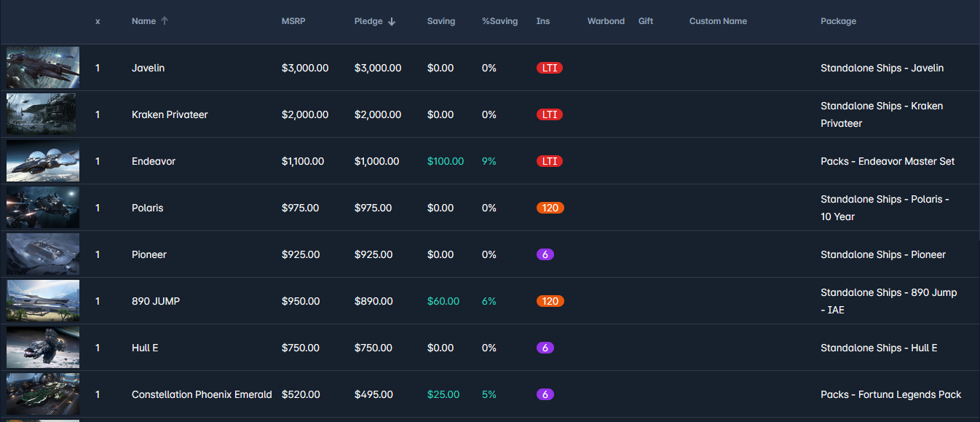
Task: Select the Pioneer name cell
Action: pyautogui.click(x=149, y=254)
